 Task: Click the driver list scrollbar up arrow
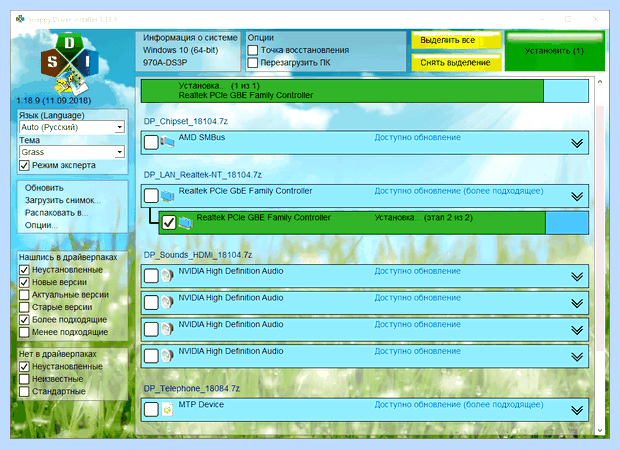tap(600, 82)
